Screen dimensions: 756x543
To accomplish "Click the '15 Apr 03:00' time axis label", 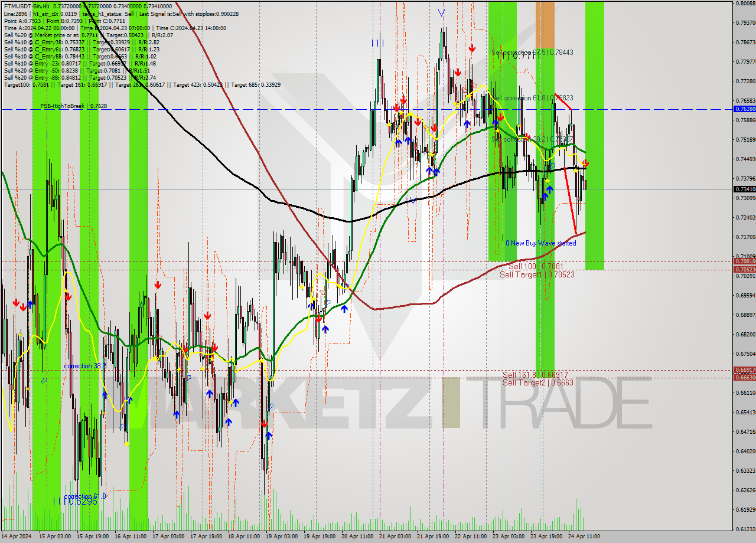I will pos(54,537).
